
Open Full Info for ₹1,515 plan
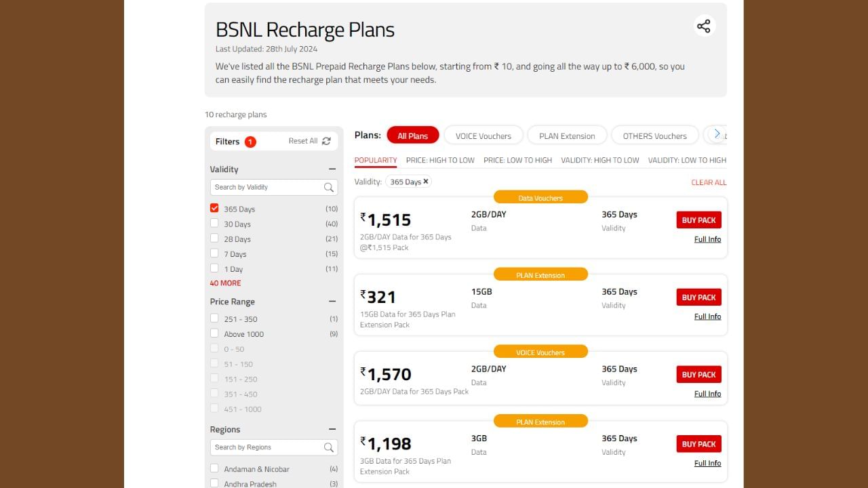(x=707, y=239)
